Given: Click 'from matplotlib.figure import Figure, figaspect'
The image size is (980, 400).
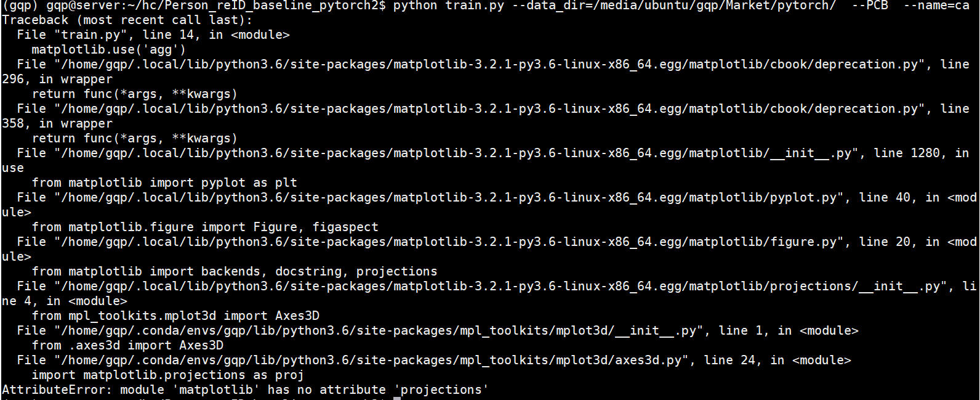Looking at the screenshot, I should pyautogui.click(x=205, y=227).
